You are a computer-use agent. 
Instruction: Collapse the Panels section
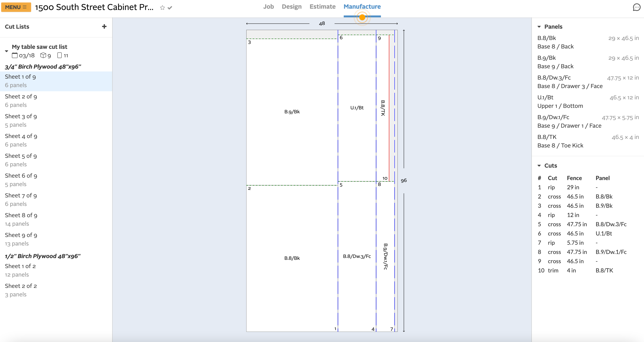[x=539, y=27]
